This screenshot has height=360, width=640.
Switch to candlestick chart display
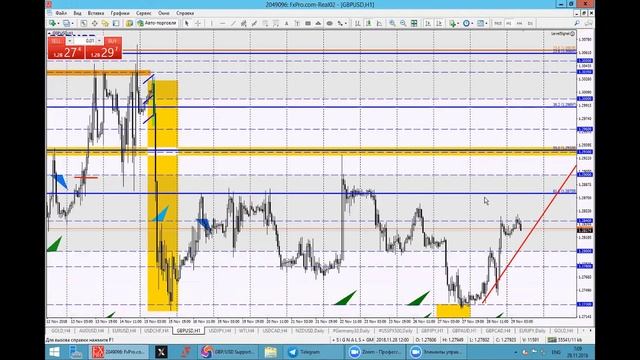click(369, 23)
